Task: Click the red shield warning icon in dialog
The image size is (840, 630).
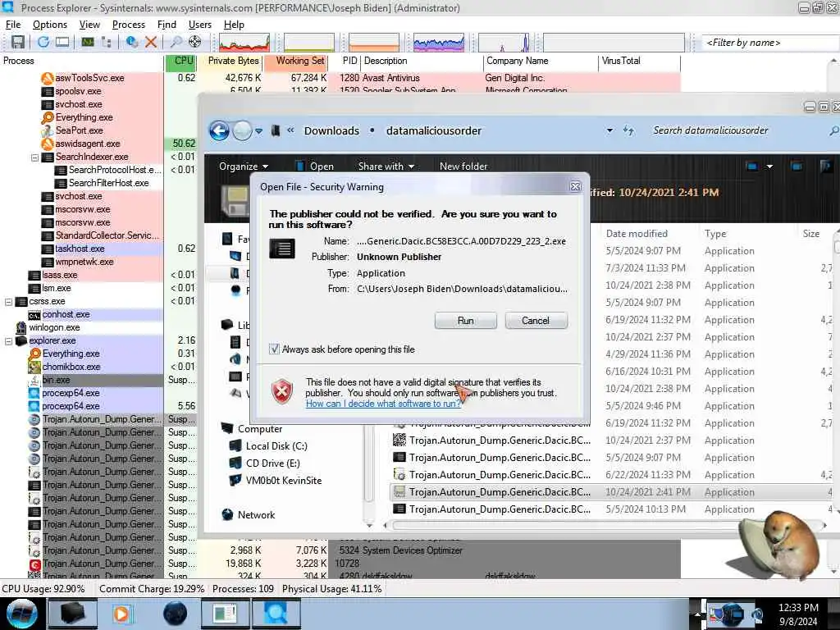Action: (282, 391)
